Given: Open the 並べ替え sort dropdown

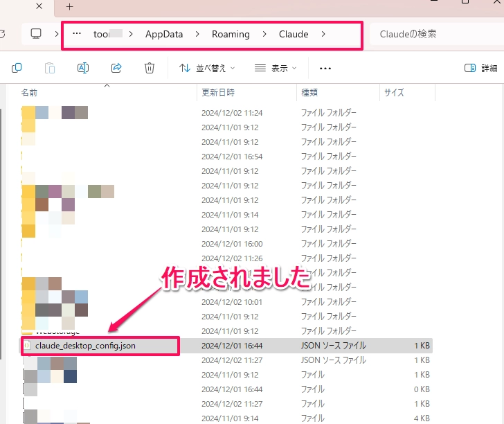Looking at the screenshot, I should (207, 68).
